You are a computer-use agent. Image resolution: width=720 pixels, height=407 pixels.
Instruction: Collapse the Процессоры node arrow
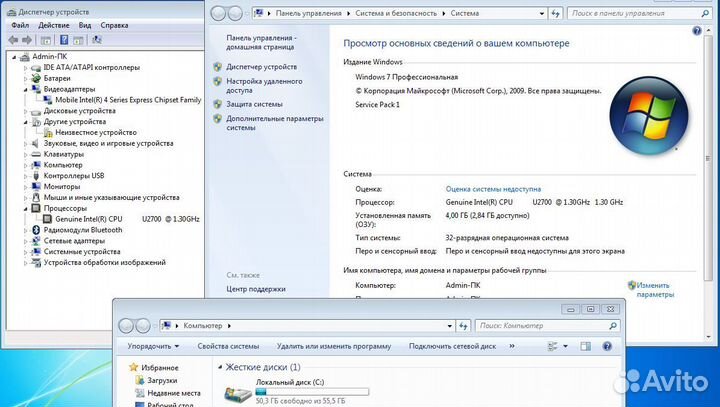[x=26, y=209]
